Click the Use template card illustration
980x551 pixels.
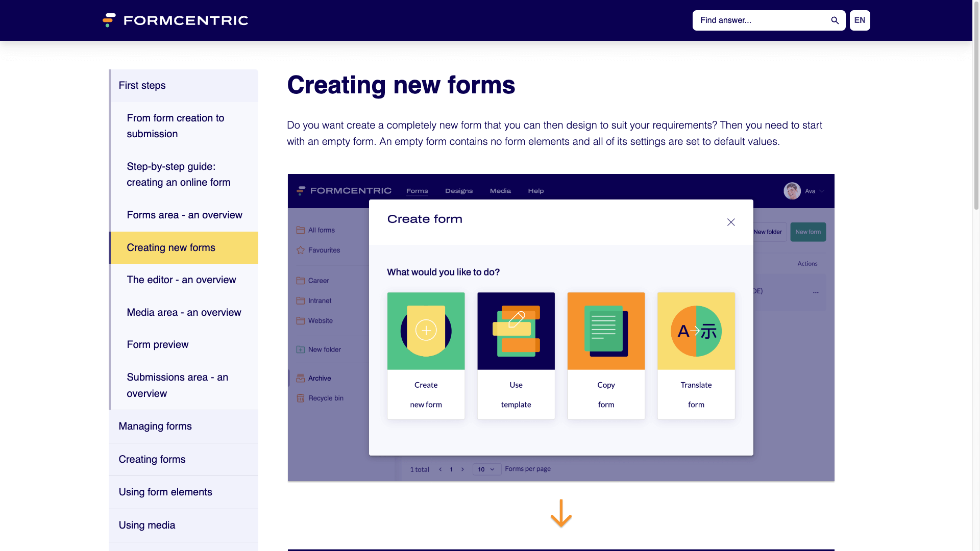click(x=516, y=331)
